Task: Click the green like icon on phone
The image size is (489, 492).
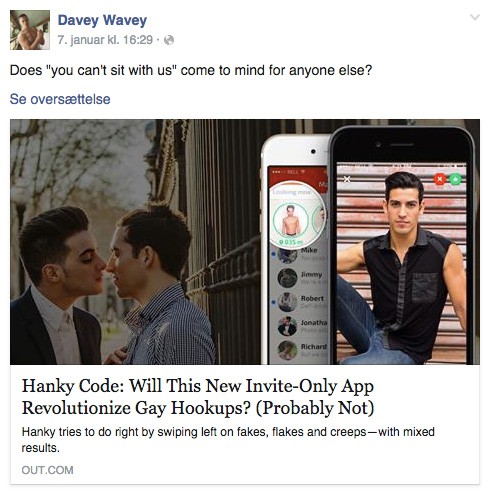Action: [x=455, y=179]
